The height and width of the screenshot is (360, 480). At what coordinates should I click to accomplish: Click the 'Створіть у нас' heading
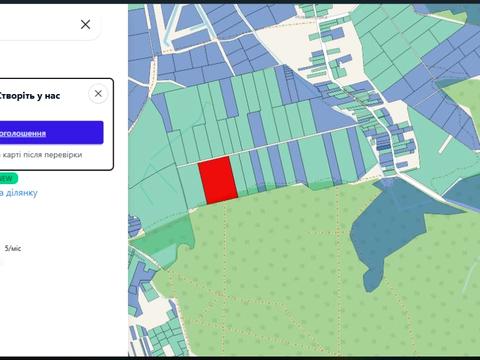point(30,96)
